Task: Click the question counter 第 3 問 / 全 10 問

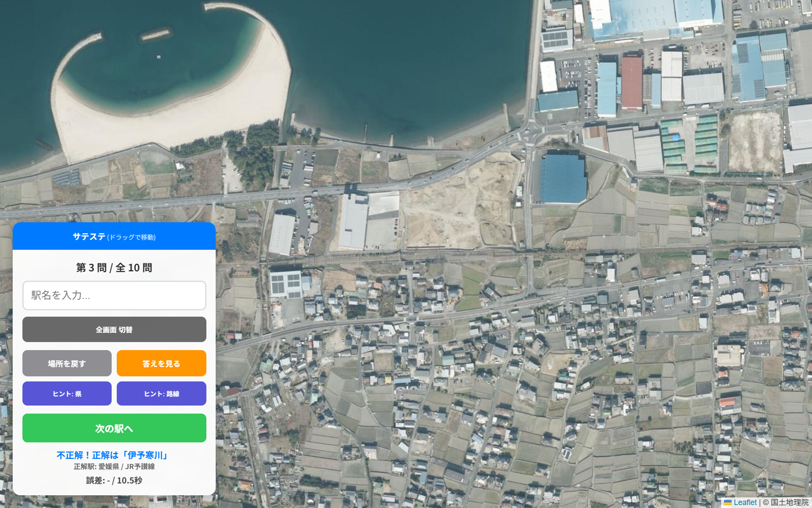Action: pos(114,268)
